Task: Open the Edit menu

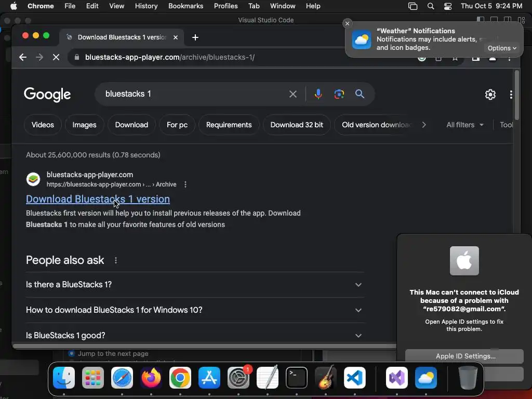Action: point(92,6)
